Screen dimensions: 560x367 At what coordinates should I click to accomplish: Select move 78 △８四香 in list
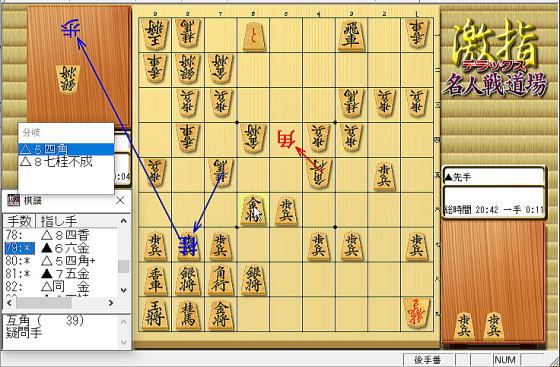click(x=61, y=235)
